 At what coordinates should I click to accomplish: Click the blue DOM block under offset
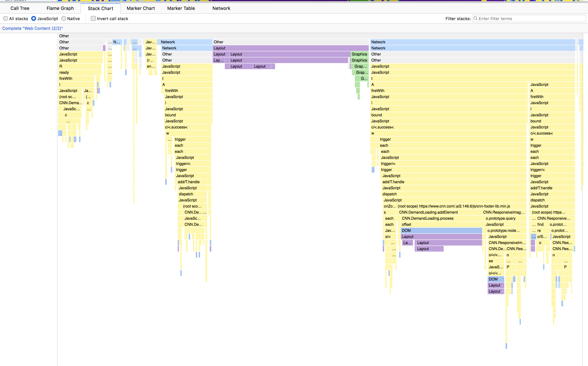coord(441,231)
